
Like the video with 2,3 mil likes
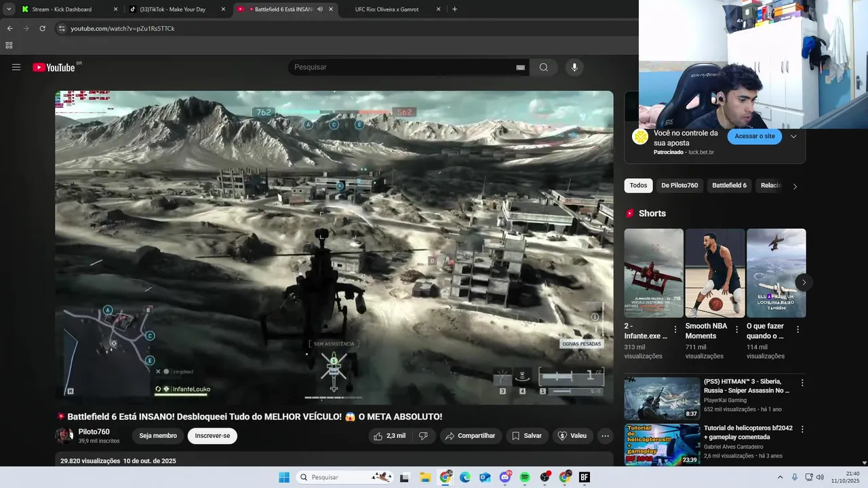click(390, 436)
